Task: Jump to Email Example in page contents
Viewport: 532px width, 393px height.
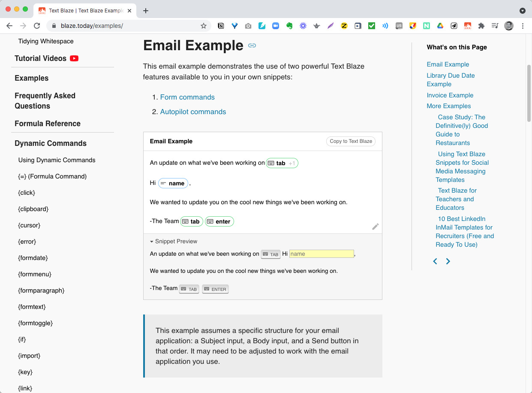Action: [x=448, y=64]
